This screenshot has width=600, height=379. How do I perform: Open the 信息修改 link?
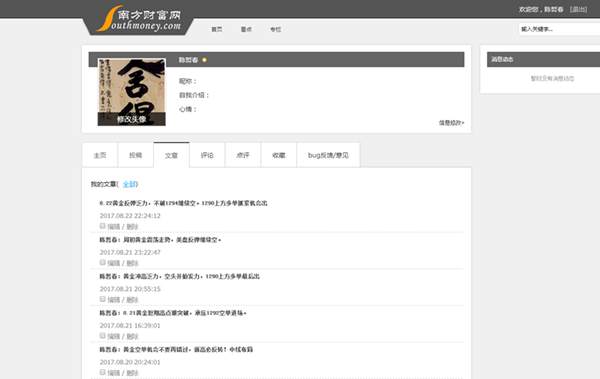pyautogui.click(x=451, y=123)
